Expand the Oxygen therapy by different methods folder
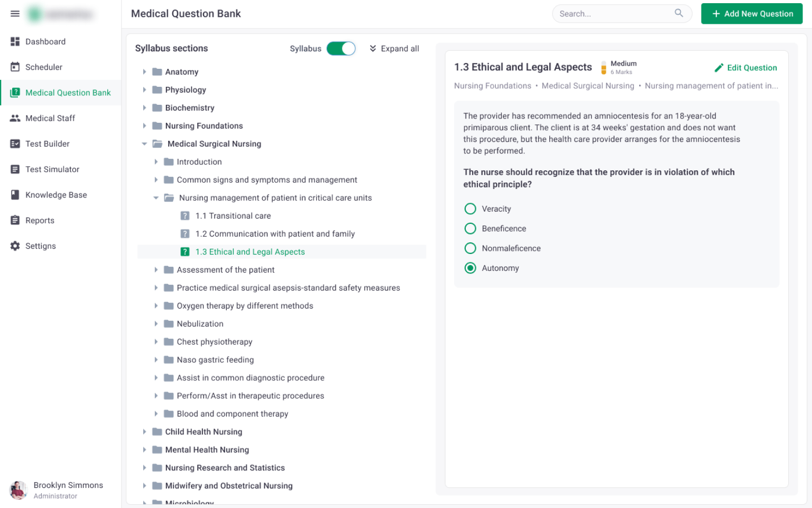 [x=156, y=306]
